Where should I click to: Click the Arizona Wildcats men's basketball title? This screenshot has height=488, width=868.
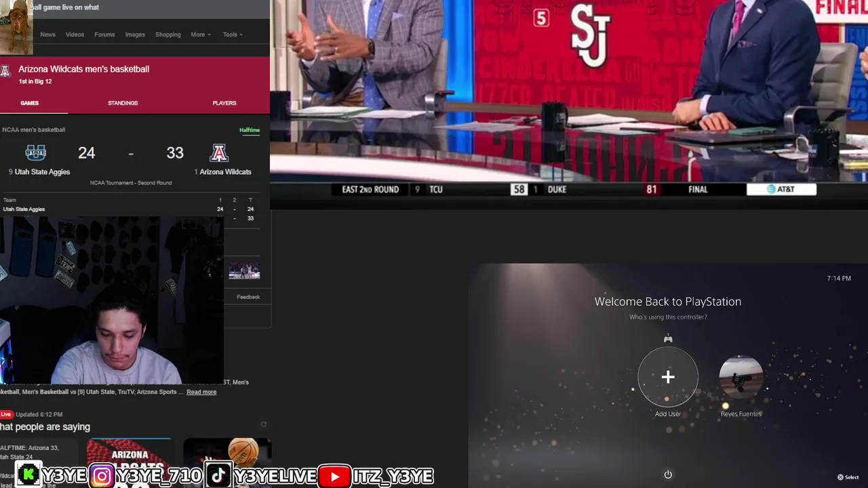point(83,69)
